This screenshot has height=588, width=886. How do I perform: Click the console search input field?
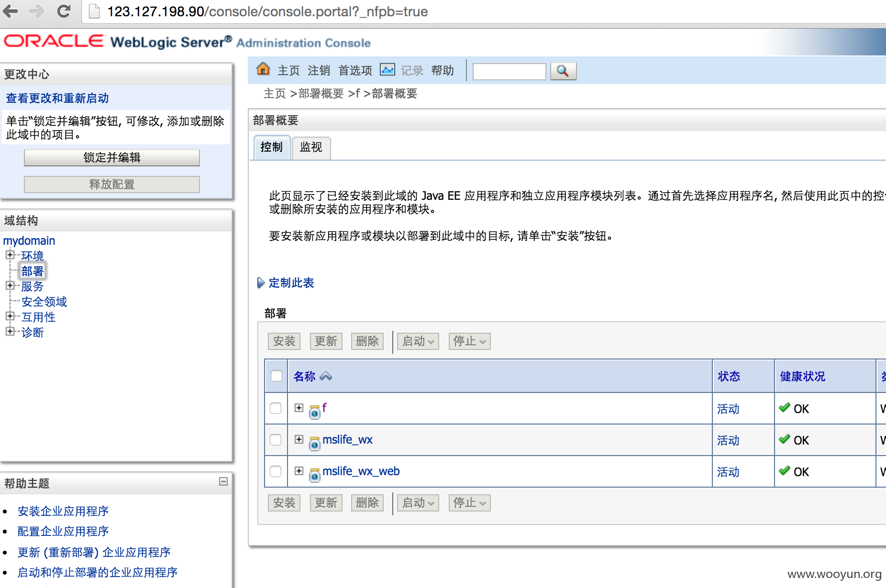(x=509, y=72)
